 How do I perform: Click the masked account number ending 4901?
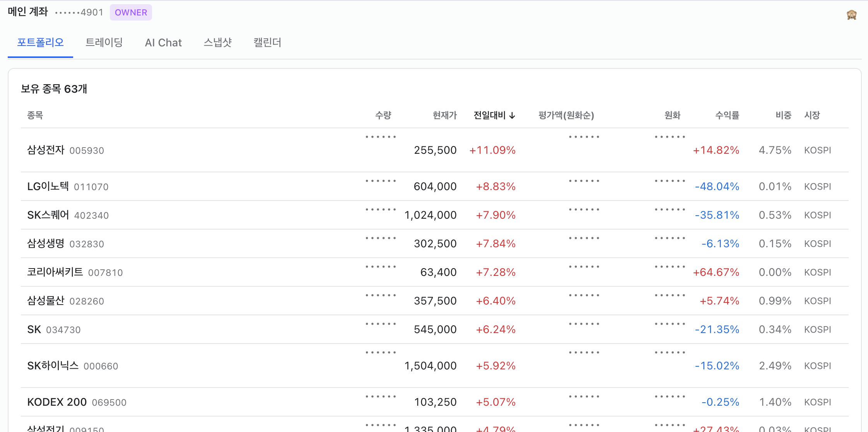point(79,12)
